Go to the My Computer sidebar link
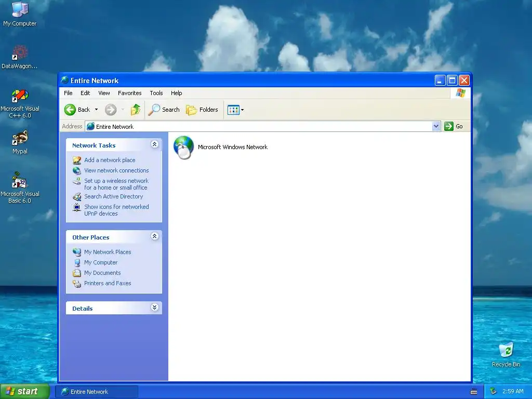Viewport: 532px width, 399px height. click(x=101, y=262)
